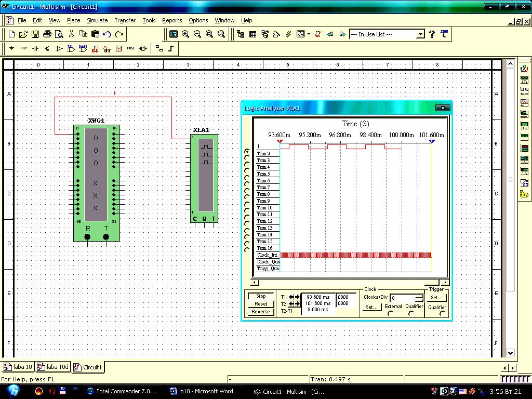Click the Save file toolbar icon
Viewport: 532px width, 399px height.
(35, 34)
